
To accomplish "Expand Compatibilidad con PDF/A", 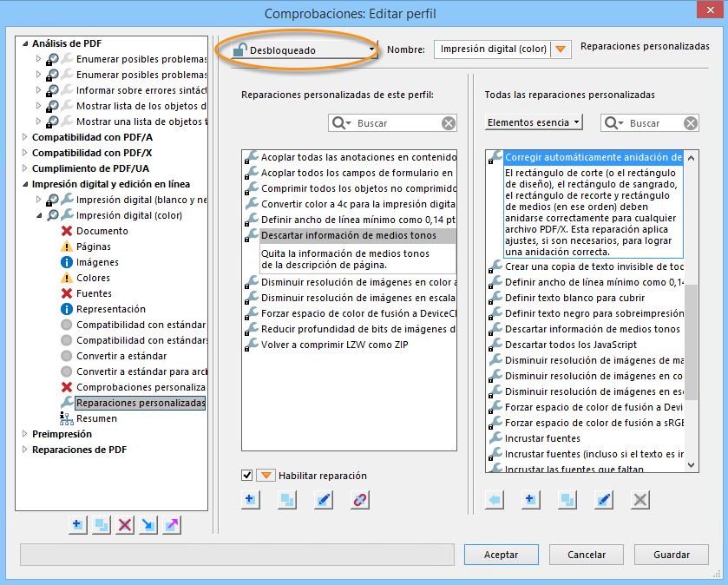I will (x=25, y=137).
